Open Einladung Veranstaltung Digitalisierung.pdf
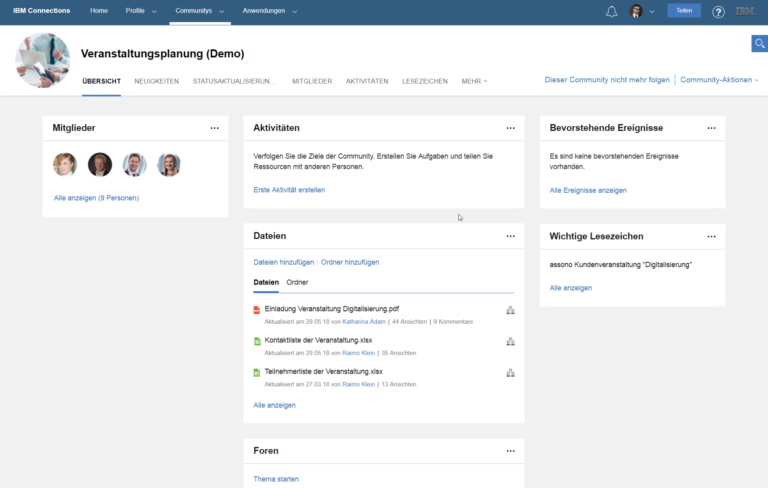 pos(332,309)
